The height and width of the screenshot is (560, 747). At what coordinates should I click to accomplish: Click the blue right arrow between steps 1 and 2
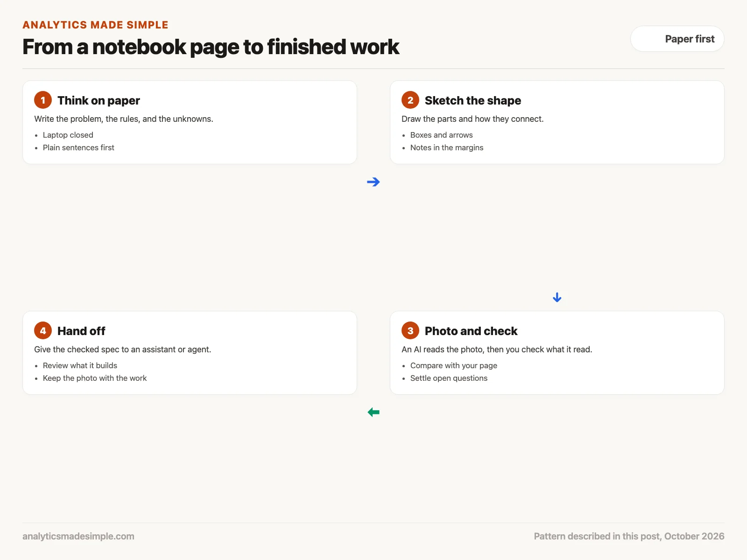tap(373, 182)
